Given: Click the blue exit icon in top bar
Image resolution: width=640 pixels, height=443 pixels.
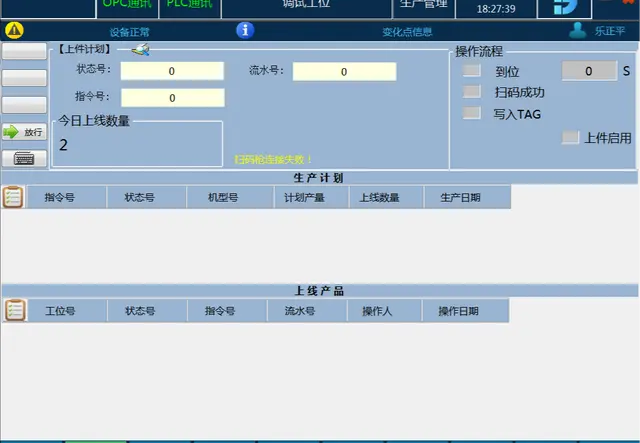Looking at the screenshot, I should (x=564, y=7).
